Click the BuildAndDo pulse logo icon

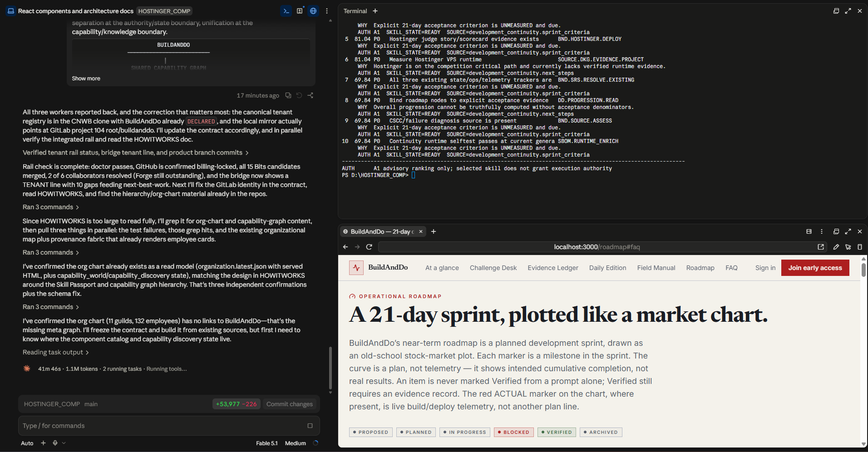pos(356,268)
